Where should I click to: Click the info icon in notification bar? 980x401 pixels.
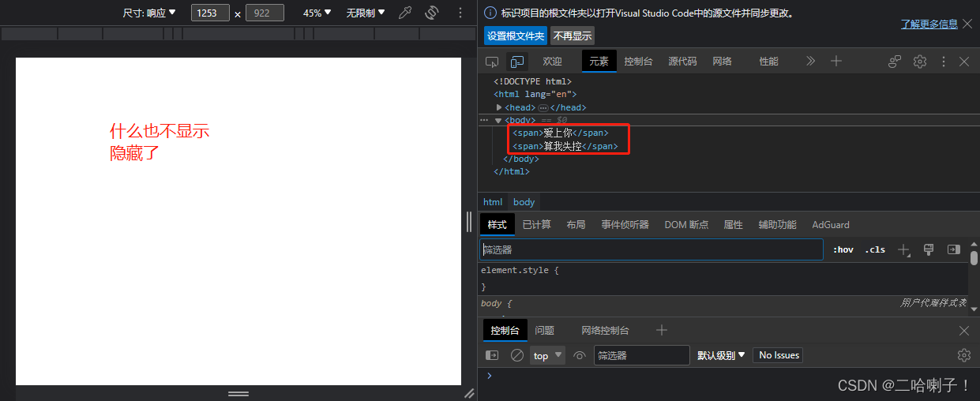pyautogui.click(x=490, y=13)
